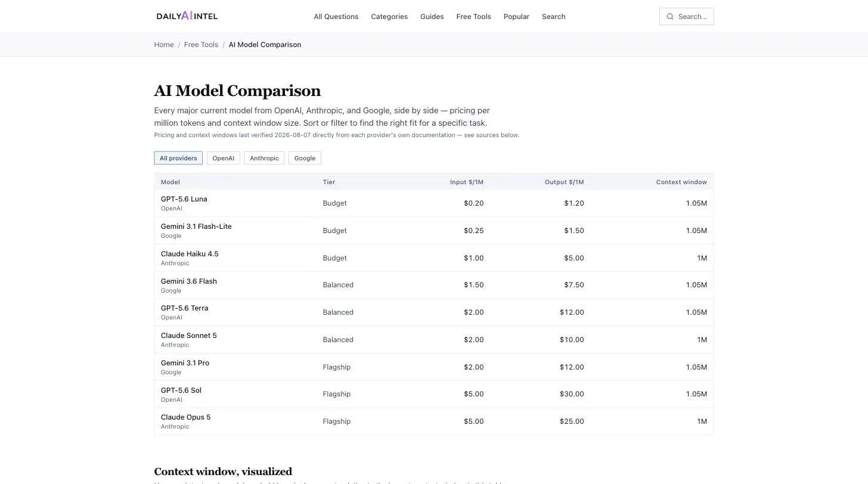Click the $5.00 input price for GPT-5.6 Sol
Image resolution: width=868 pixels, height=484 pixels.
coord(474,394)
